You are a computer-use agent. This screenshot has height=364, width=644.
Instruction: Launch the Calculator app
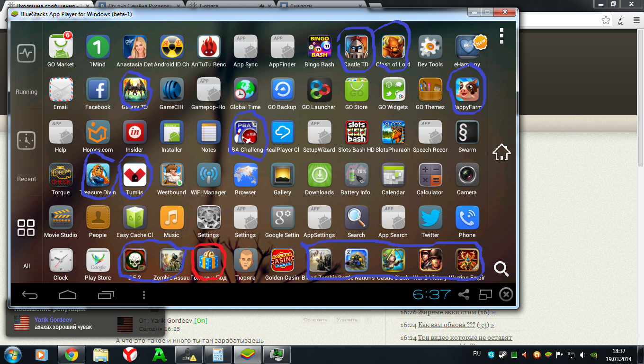[430, 175]
